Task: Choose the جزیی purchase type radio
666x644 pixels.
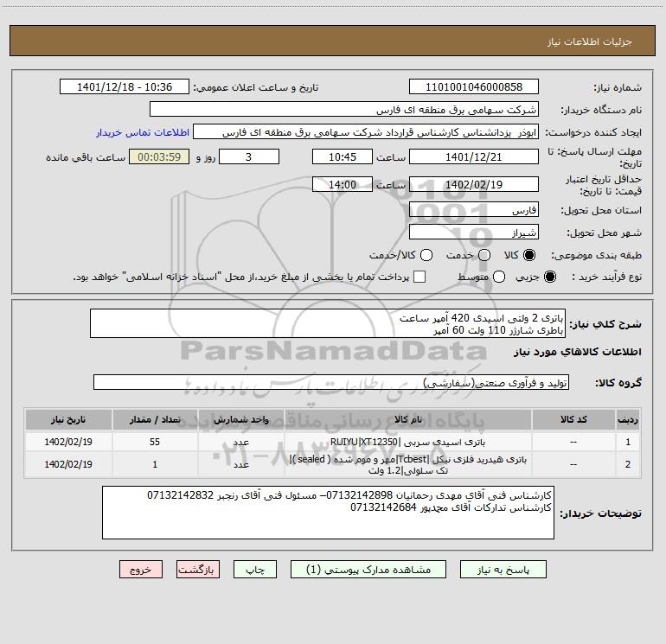Action: (549, 277)
